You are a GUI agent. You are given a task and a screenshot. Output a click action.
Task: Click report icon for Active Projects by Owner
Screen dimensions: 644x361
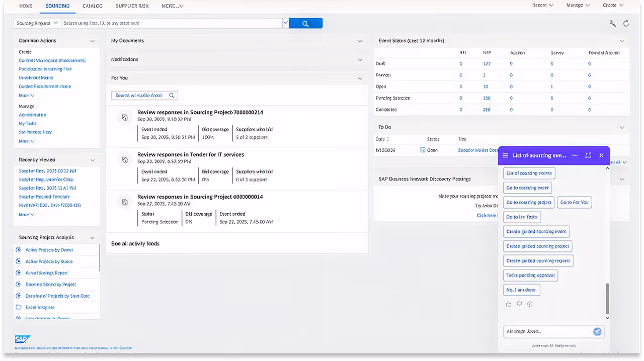[x=19, y=250]
